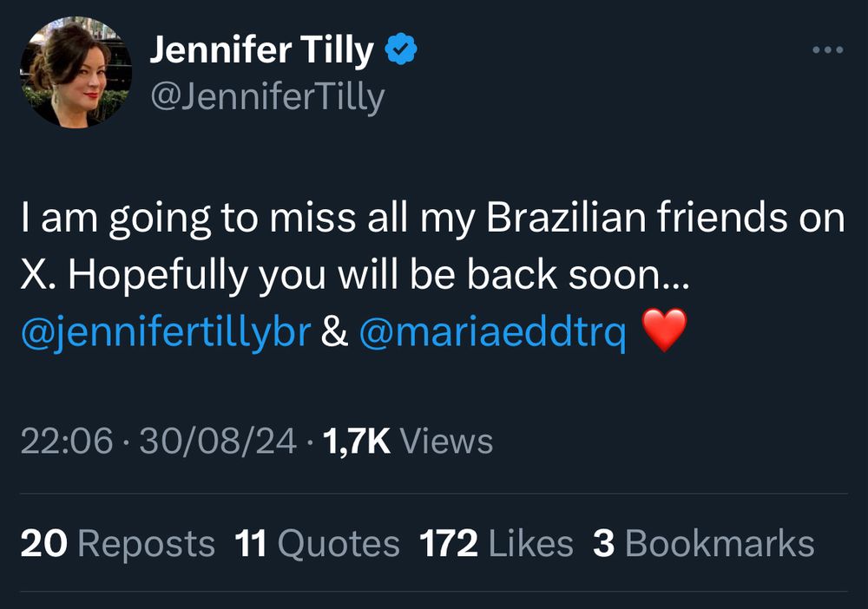Viewport: 868px width, 609px height.
Task: Click the red heart emoji
Action: pyautogui.click(x=664, y=331)
